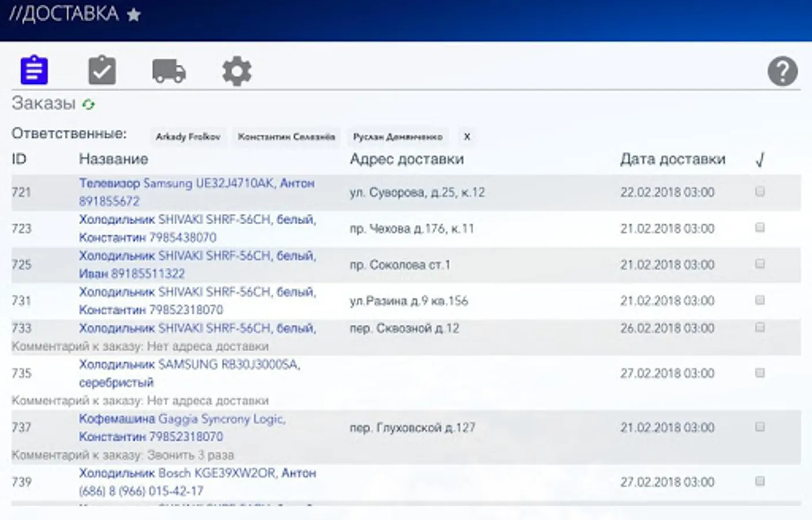
Task: Select address пр. Соколова ст.1
Action: 400,265
